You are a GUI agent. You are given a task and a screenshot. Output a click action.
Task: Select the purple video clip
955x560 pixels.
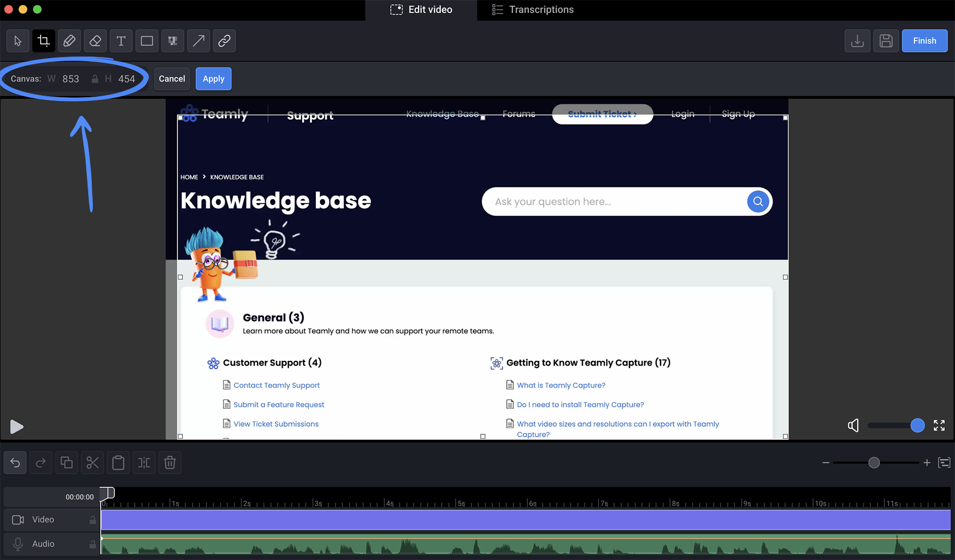525,520
